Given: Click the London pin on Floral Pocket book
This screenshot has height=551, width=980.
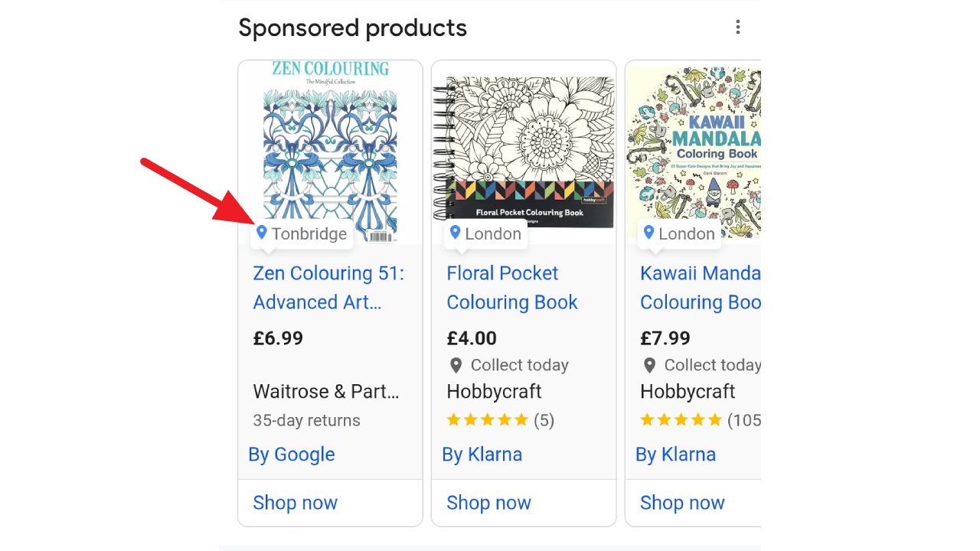Looking at the screenshot, I should [x=454, y=233].
